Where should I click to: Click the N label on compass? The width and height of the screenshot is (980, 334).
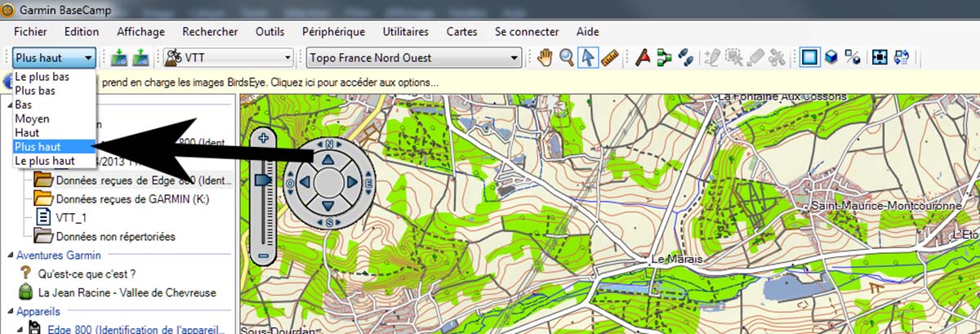pos(330,143)
